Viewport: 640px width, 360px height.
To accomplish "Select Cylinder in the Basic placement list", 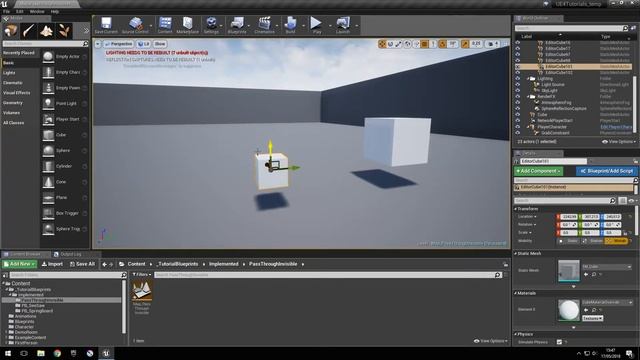I will (x=64, y=166).
